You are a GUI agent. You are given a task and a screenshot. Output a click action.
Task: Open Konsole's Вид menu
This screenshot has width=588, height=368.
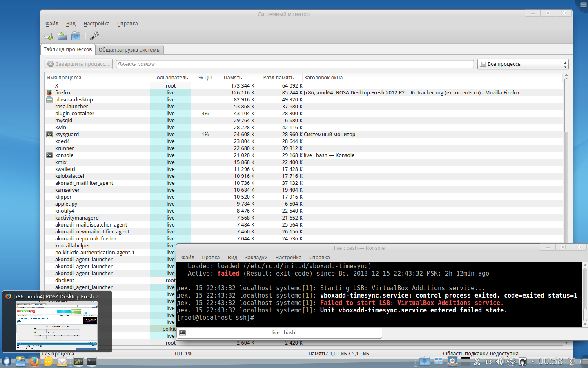click(x=232, y=258)
